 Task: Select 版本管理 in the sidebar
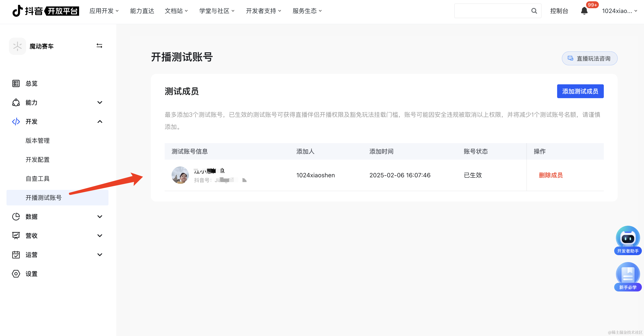point(38,141)
